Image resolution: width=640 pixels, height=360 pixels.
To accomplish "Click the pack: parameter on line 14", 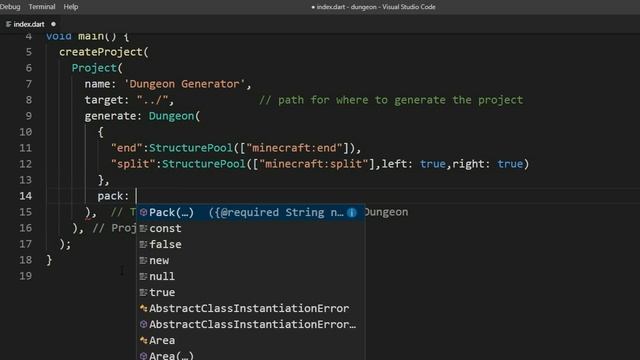I will click(113, 196).
